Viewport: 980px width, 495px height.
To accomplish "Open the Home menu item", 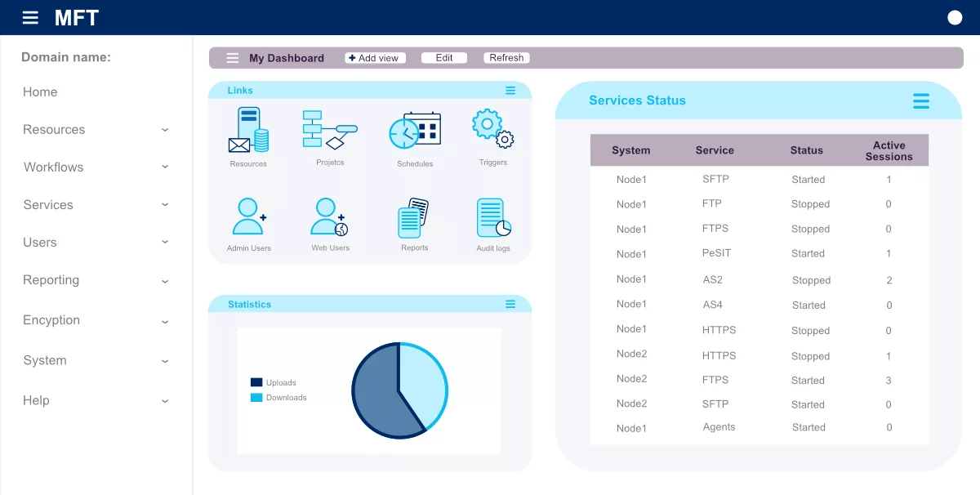I will (40, 91).
